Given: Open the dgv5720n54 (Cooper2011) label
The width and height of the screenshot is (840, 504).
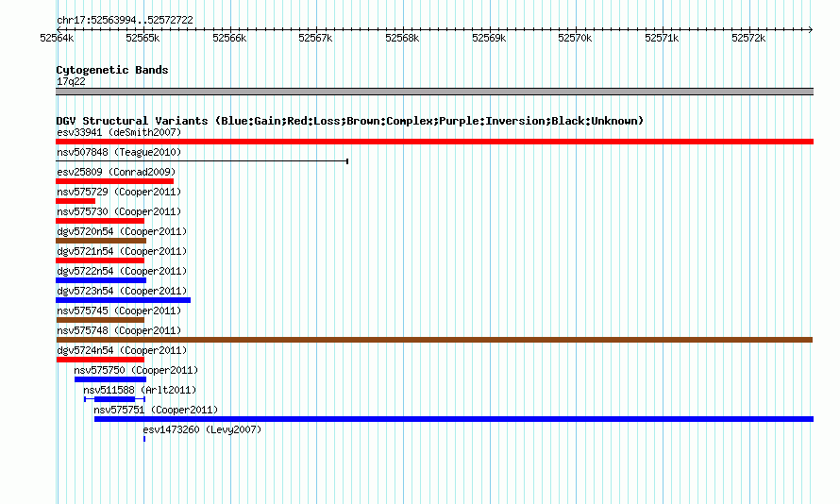Looking at the screenshot, I should (122, 231).
